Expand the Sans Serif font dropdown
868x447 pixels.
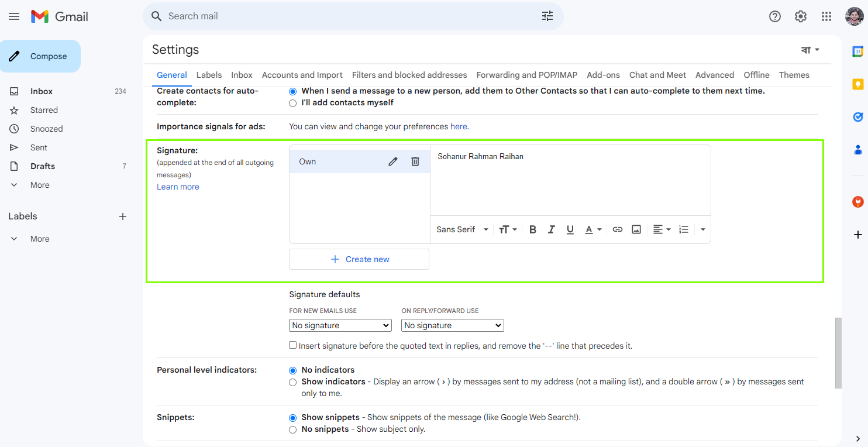point(462,229)
